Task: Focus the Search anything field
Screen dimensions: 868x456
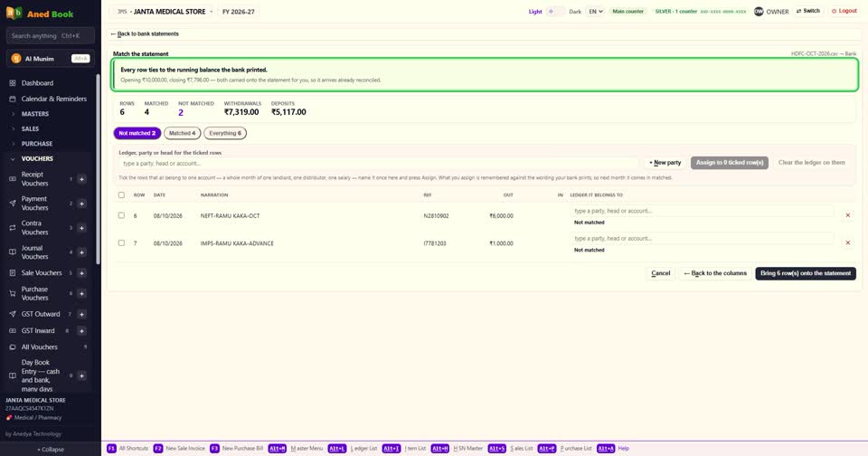Action: (x=51, y=35)
